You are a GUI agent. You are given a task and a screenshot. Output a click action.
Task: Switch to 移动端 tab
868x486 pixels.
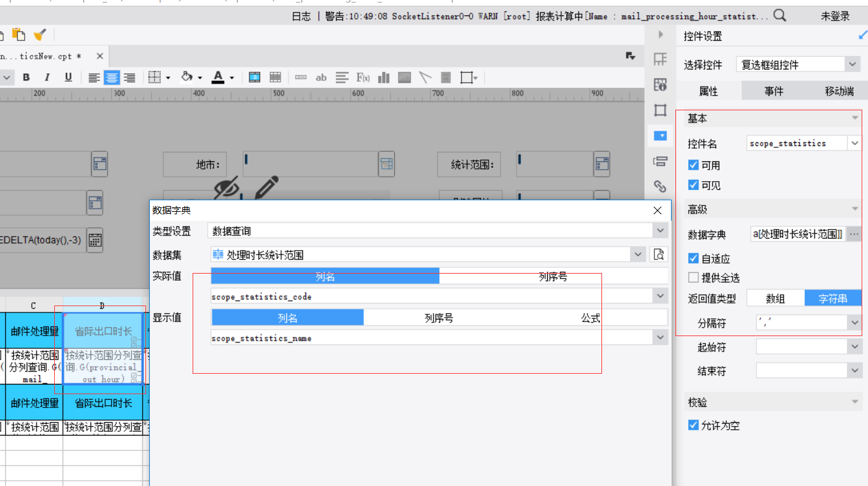839,91
